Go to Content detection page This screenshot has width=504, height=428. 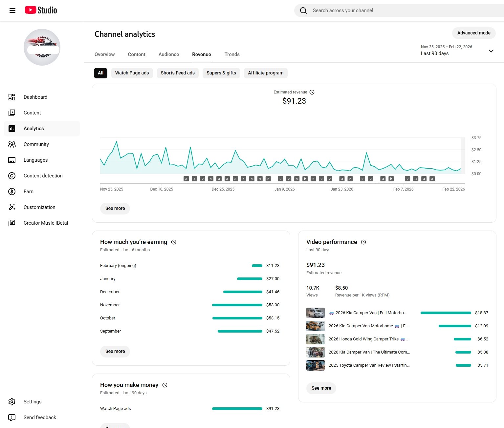click(43, 176)
